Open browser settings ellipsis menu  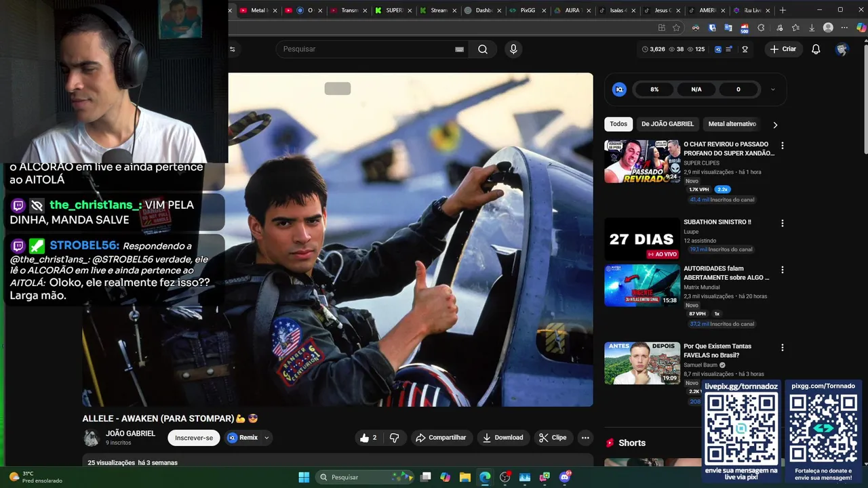[844, 28]
